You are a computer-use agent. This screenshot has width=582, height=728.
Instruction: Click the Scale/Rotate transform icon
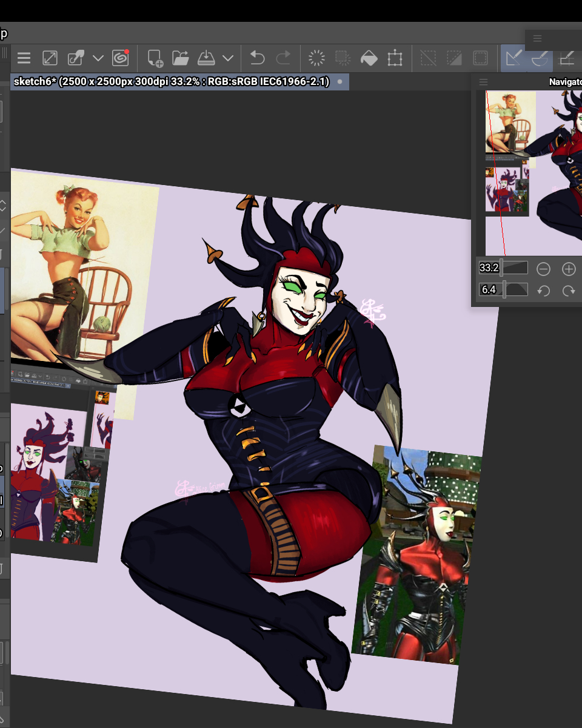(395, 58)
